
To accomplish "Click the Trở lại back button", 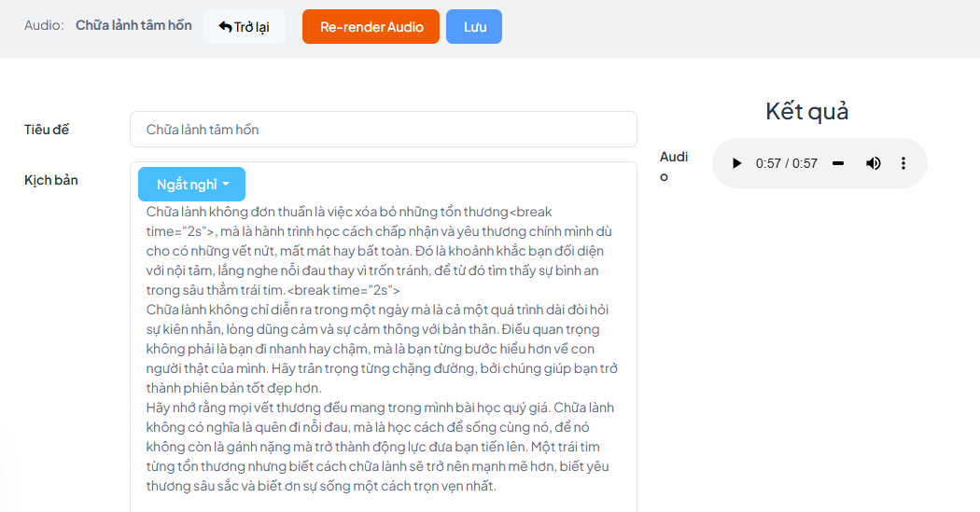I will 245,27.
